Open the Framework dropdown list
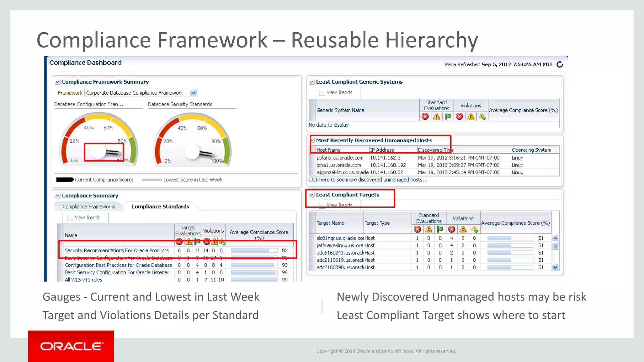The image size is (644, 362). point(193,93)
